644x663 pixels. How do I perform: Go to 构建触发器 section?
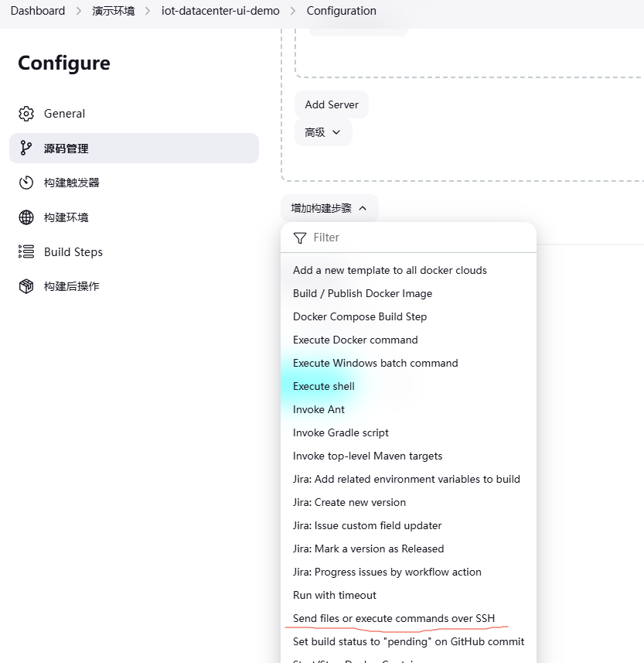coord(134,183)
